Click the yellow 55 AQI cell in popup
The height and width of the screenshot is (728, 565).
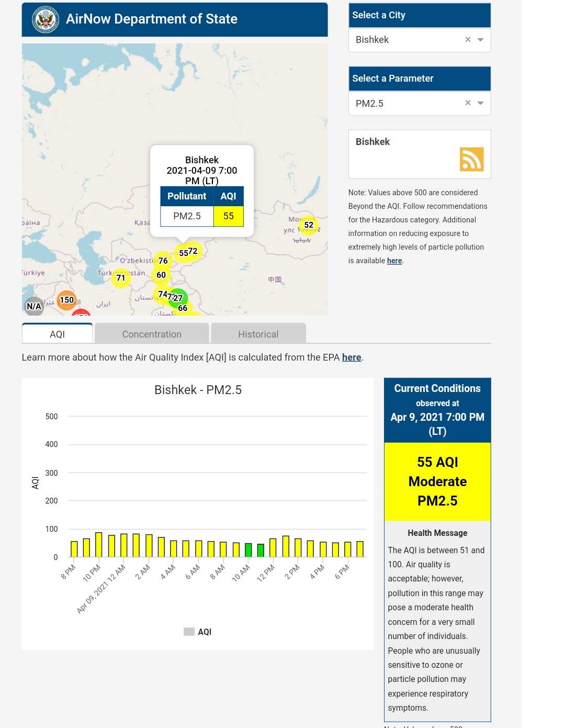coord(229,216)
